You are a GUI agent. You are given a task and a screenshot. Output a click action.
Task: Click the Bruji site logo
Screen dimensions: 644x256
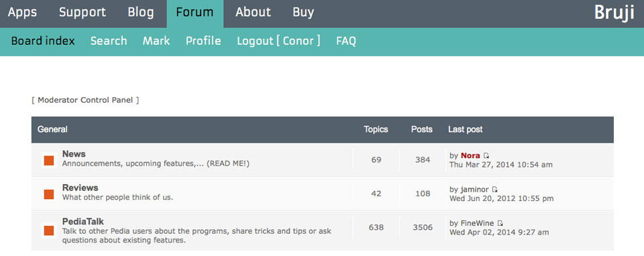[614, 13]
